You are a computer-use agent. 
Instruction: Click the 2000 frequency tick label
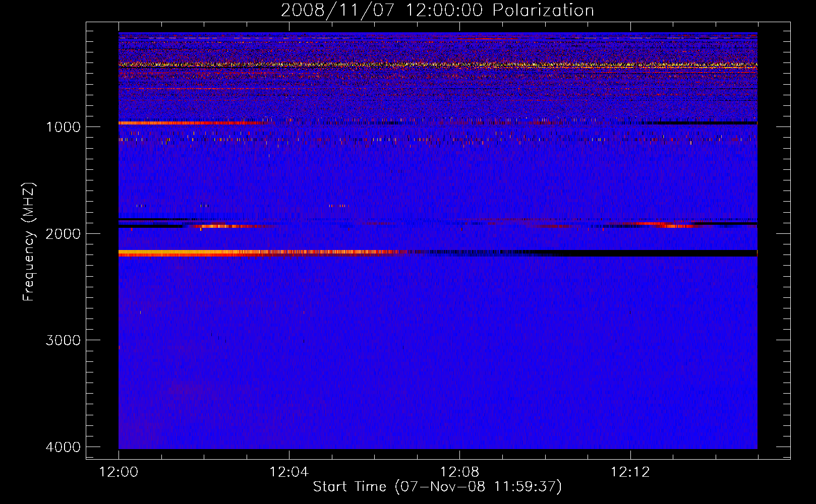click(x=63, y=233)
